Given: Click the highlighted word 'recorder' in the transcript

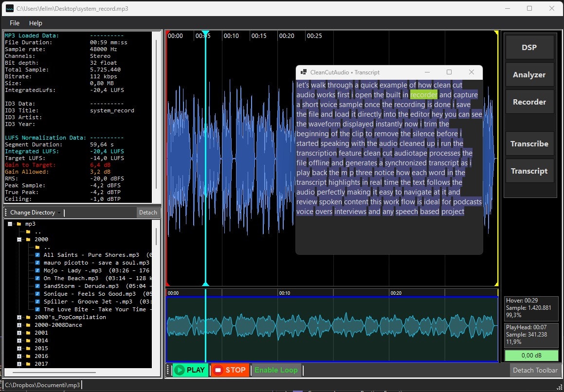Looking at the screenshot, I should (x=423, y=94).
